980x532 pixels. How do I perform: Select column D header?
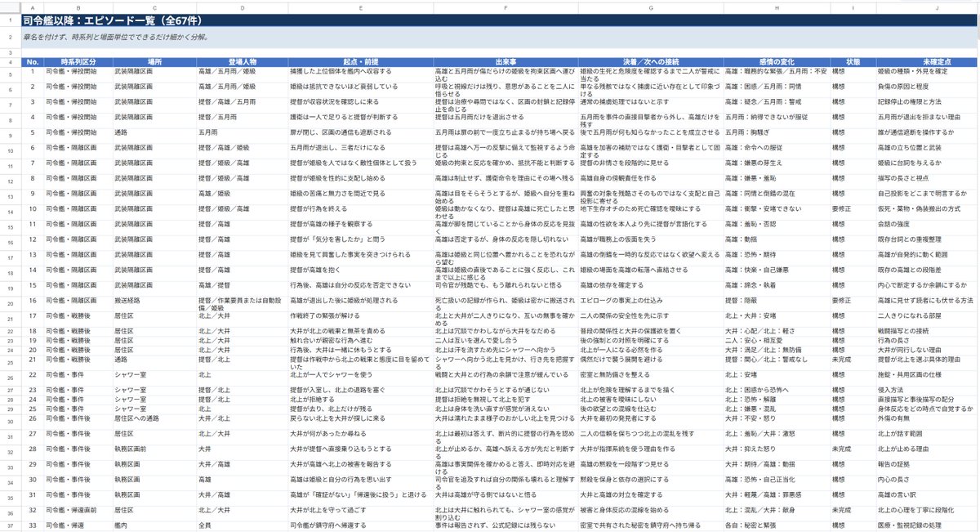(242, 7)
